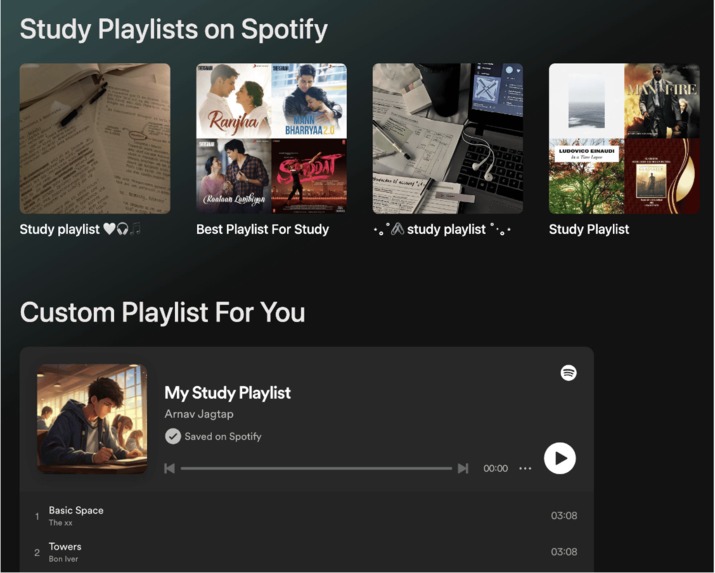Click the 00:00 elapsed time display
This screenshot has width=715, height=573.
[496, 468]
